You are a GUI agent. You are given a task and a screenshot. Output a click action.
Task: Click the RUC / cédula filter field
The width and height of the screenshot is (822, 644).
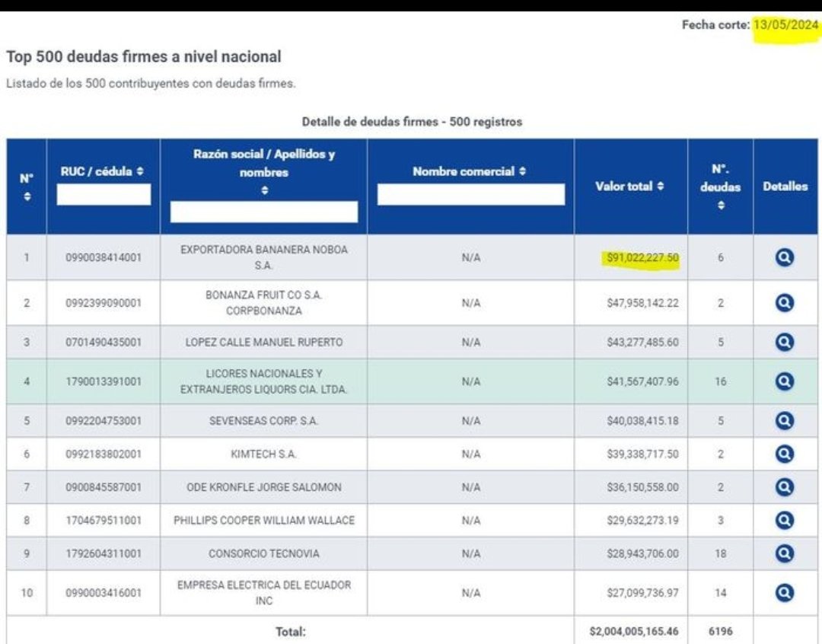(x=104, y=195)
